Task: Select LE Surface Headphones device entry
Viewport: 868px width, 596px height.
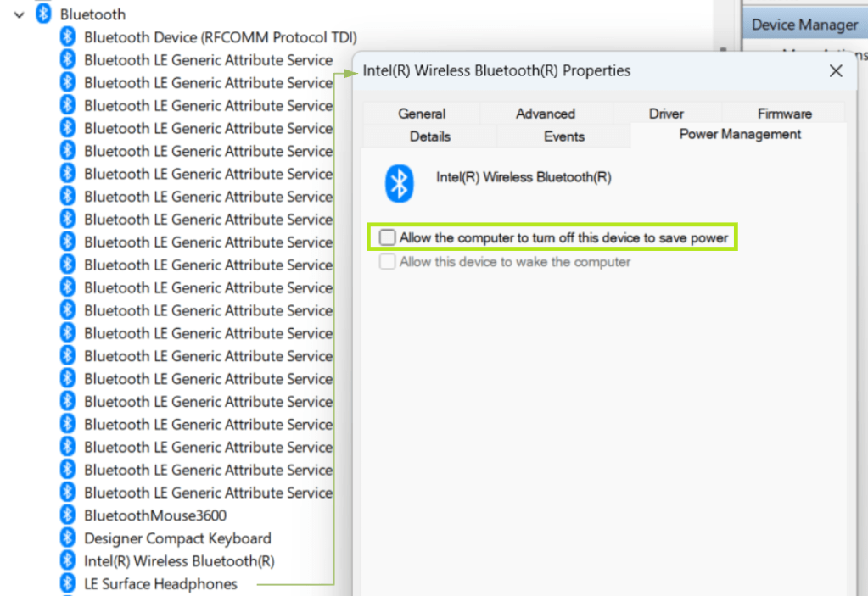Action: coord(160,584)
